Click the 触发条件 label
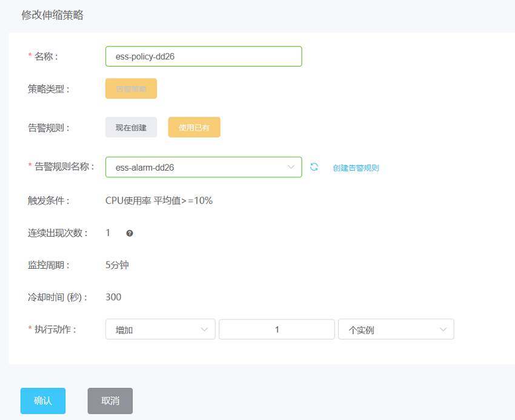Screen dimensions: 515x420 (x=48, y=200)
